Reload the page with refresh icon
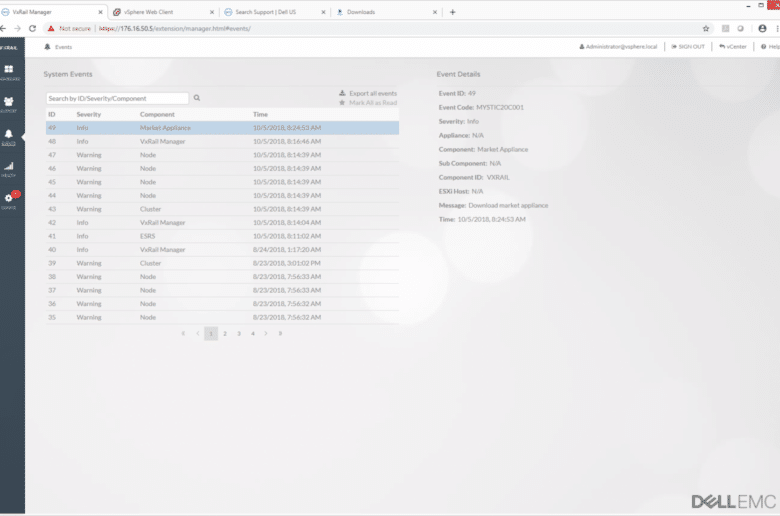Image resolution: width=780 pixels, height=516 pixels. click(x=32, y=28)
